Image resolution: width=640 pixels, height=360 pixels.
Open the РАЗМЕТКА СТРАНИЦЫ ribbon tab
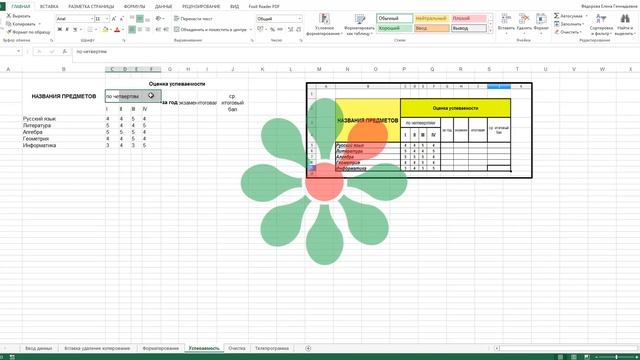coord(91,7)
